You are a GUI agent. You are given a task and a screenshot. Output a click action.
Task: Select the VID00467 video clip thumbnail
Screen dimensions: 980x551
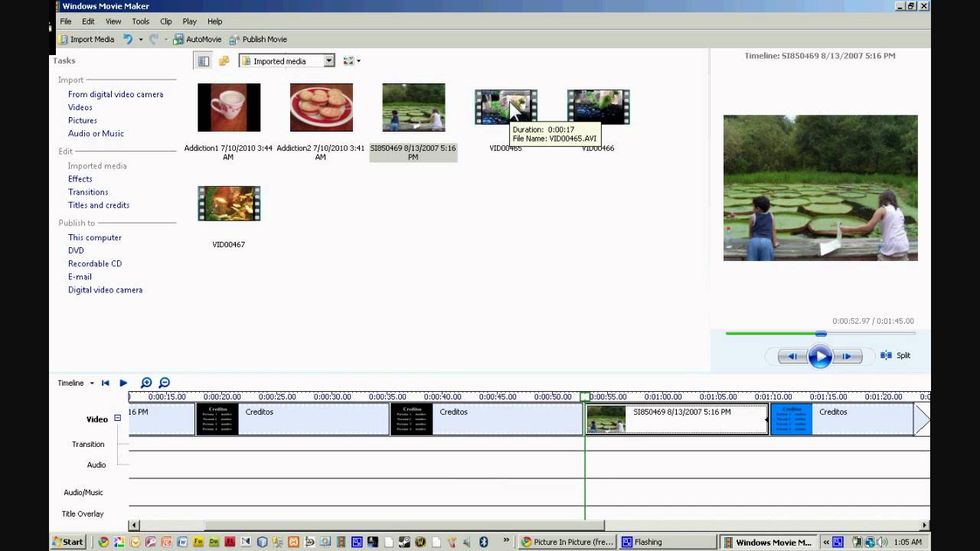coord(229,204)
